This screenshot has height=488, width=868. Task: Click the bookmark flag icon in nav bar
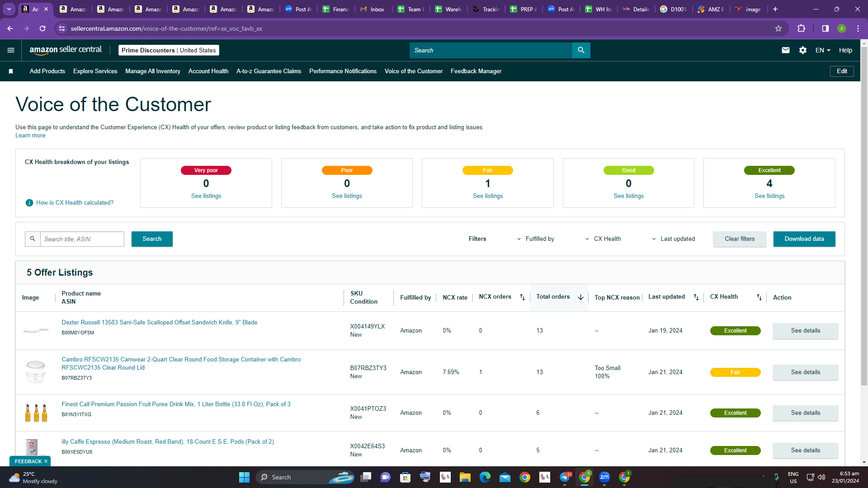click(x=11, y=71)
